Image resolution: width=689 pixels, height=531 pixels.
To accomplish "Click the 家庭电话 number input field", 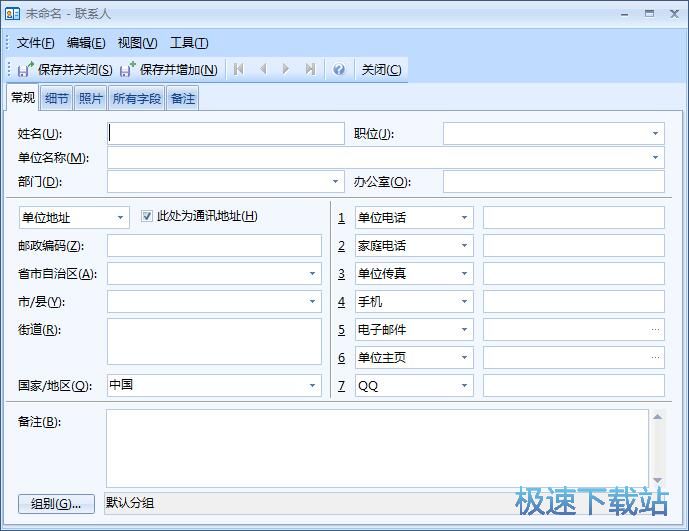I will pos(574,245).
